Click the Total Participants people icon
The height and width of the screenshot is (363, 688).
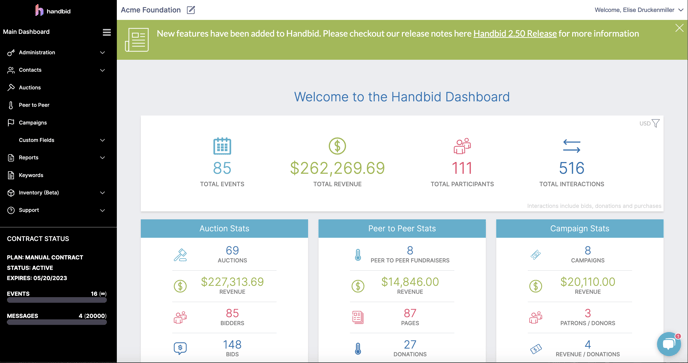pos(462,146)
